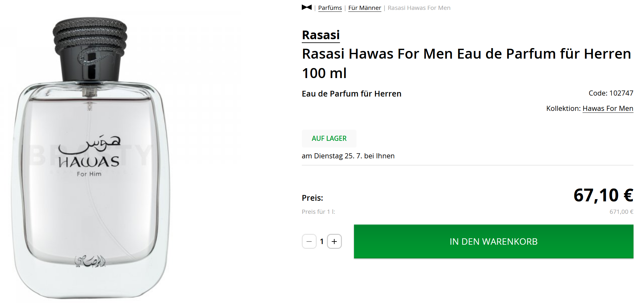Go to the Für Männer breadcrumb
The width and height of the screenshot is (644, 303).
[364, 8]
